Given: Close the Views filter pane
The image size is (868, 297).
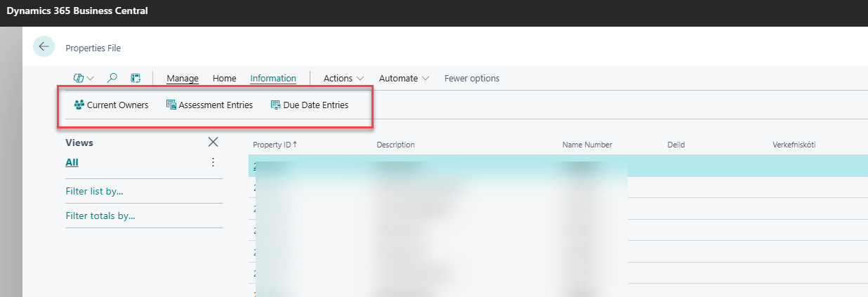Looking at the screenshot, I should coord(213,143).
